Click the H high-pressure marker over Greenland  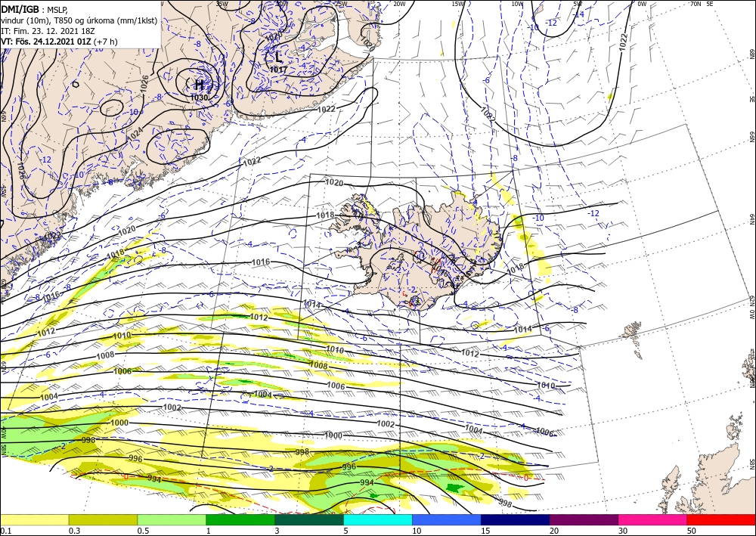(199, 85)
